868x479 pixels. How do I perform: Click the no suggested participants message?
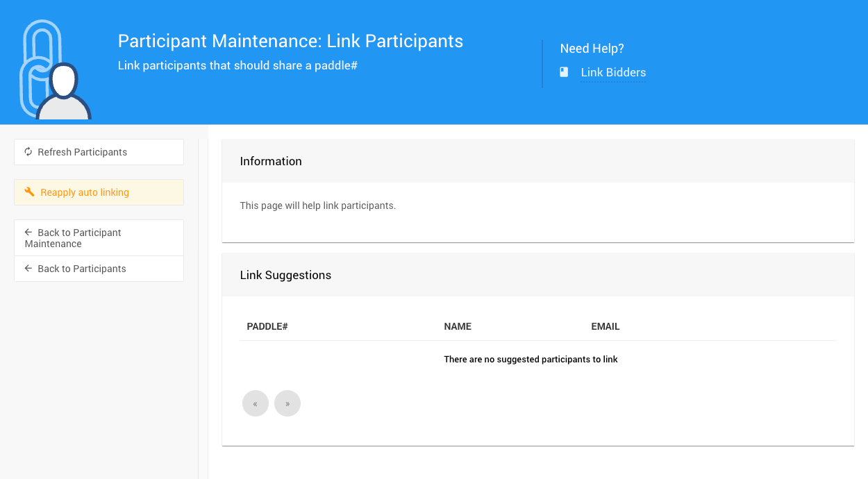point(531,360)
